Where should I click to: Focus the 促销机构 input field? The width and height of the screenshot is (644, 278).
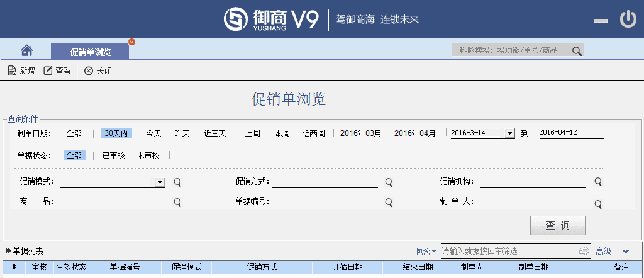tap(533, 182)
